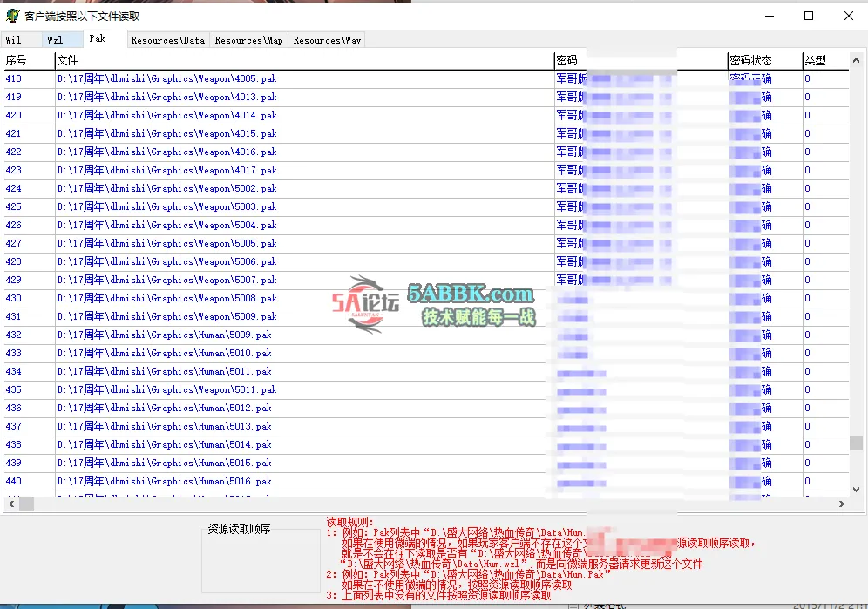Click password status cell in row 422
The height and width of the screenshot is (609, 868).
[765, 152]
